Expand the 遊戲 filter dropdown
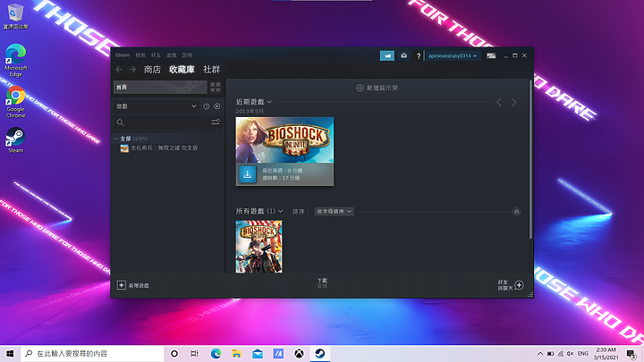Screen dimensions: 644x362 point(156,106)
